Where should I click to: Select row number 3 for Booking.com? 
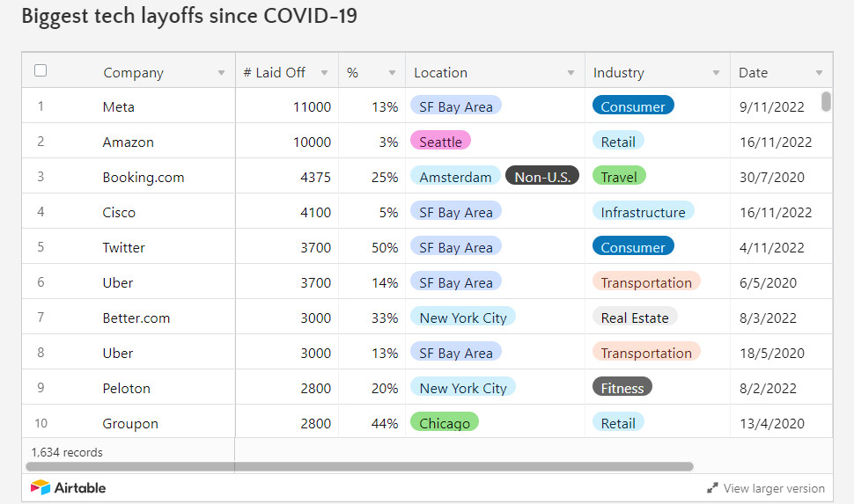(40, 176)
